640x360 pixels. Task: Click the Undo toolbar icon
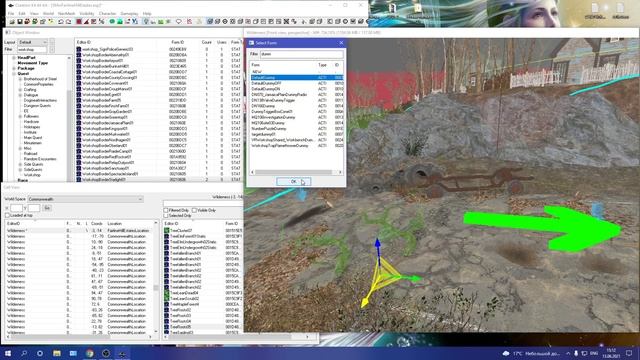(60, 21)
